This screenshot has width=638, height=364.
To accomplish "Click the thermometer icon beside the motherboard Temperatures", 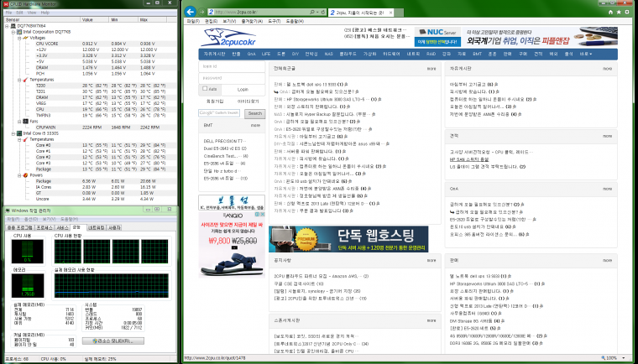I will coord(25,80).
